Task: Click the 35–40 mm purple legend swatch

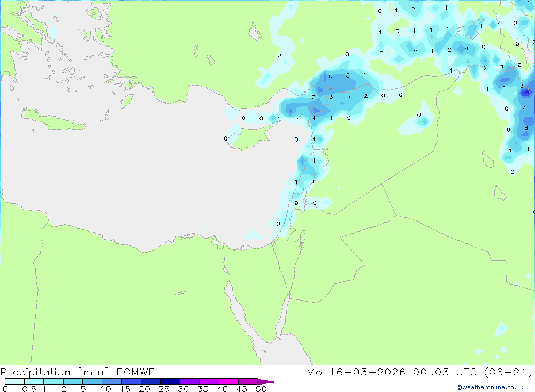Action: click(209, 381)
